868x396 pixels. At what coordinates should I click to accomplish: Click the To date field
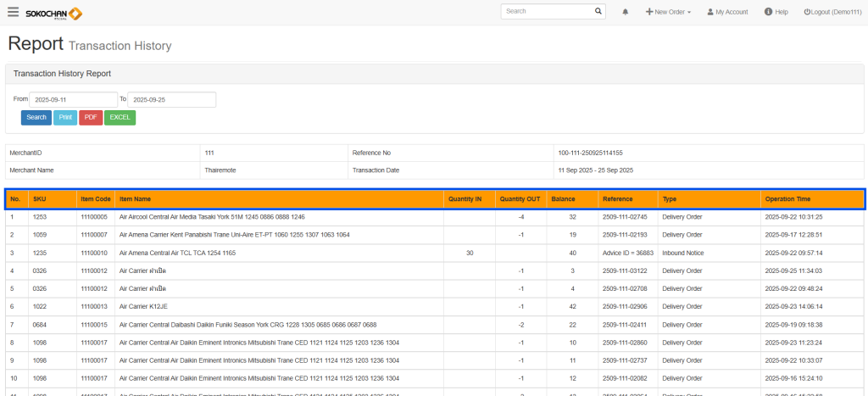click(171, 100)
